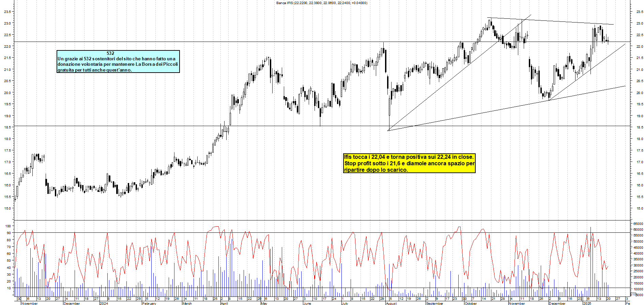Click the 'June' month label
This screenshot has height=305, width=644.
307,303
